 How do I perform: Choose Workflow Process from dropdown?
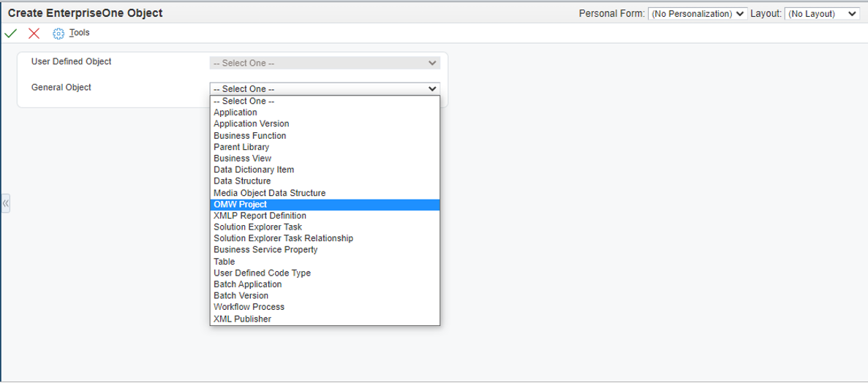(249, 307)
